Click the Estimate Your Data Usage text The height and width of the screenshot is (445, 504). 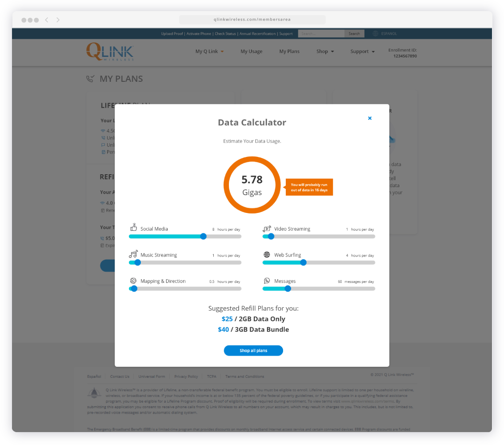[252, 141]
